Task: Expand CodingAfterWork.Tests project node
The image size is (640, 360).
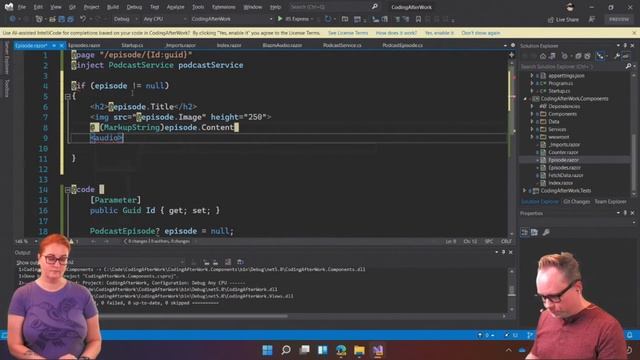Action: [x=525, y=191]
